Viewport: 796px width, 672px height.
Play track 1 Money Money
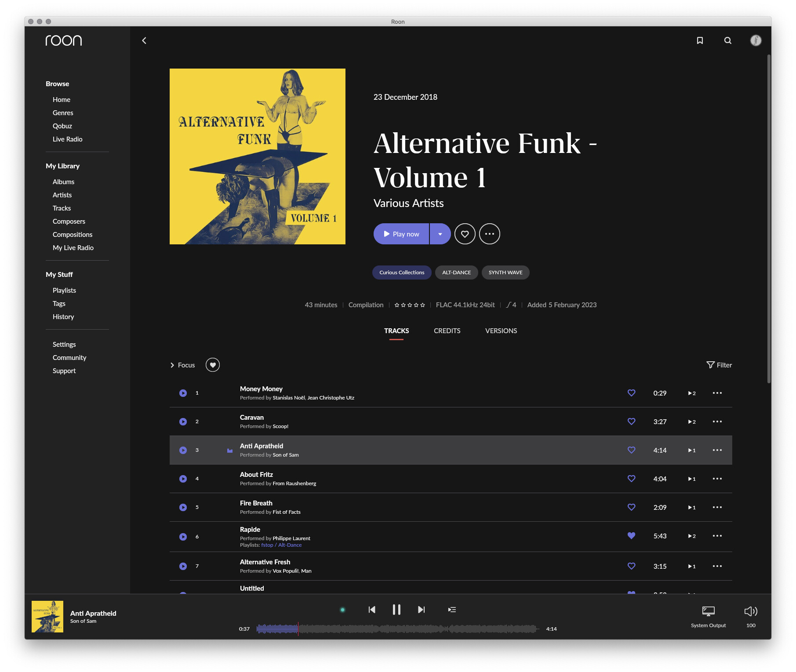coord(183,393)
